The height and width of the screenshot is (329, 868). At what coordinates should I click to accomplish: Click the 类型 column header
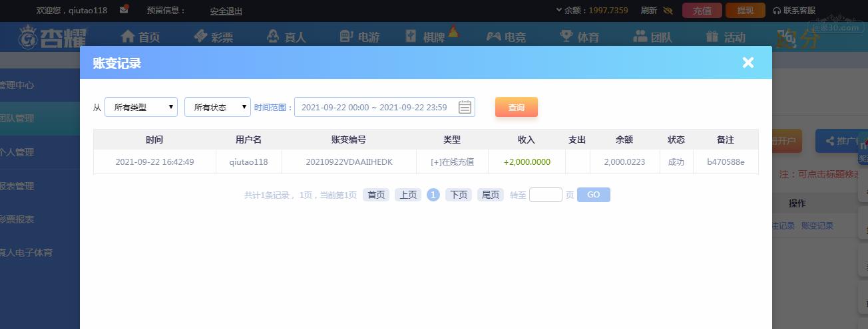click(x=452, y=140)
